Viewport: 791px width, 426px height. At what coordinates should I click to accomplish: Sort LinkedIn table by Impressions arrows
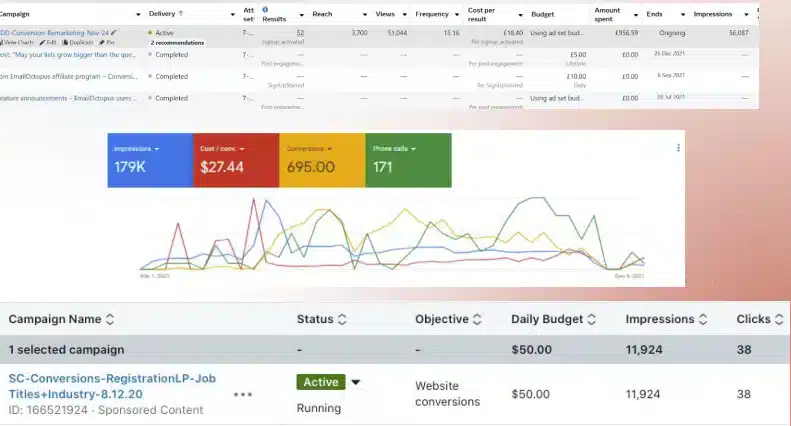tap(703, 319)
